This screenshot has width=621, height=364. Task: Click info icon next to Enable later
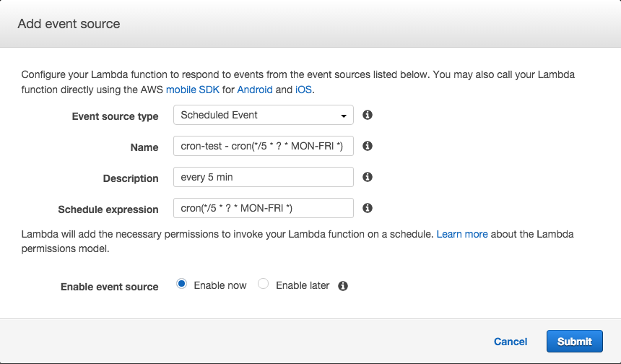coord(343,286)
